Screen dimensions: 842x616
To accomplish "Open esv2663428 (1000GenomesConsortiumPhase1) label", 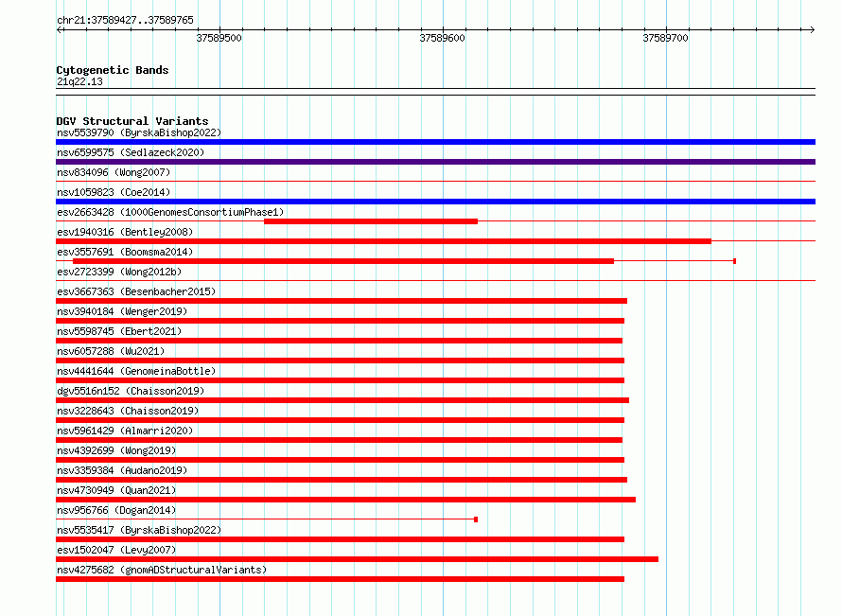I will pos(170,212).
